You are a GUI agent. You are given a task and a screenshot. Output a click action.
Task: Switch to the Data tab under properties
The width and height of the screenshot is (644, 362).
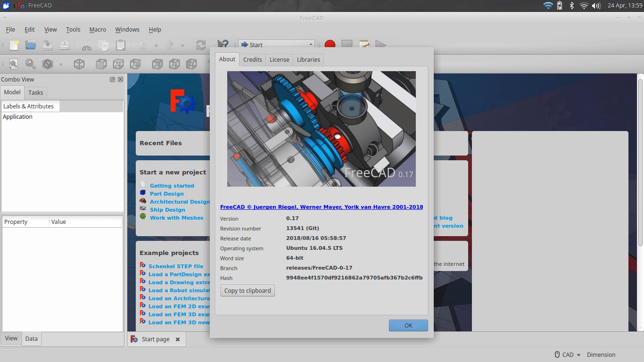(x=32, y=339)
